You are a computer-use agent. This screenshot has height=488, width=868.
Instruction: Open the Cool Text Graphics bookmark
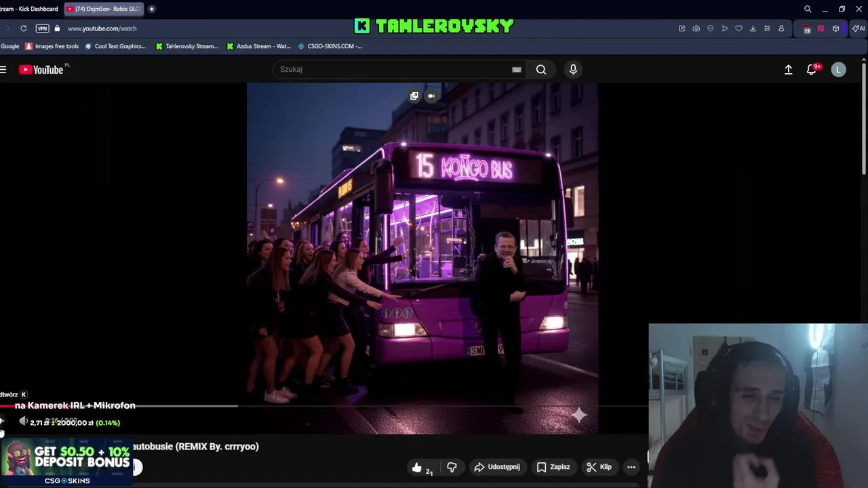point(115,46)
